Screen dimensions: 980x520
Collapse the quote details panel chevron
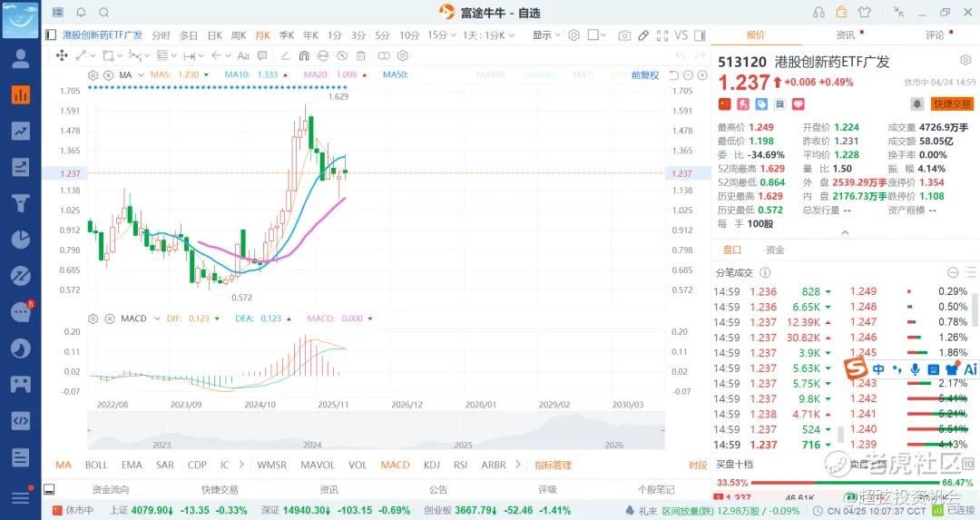845,232
